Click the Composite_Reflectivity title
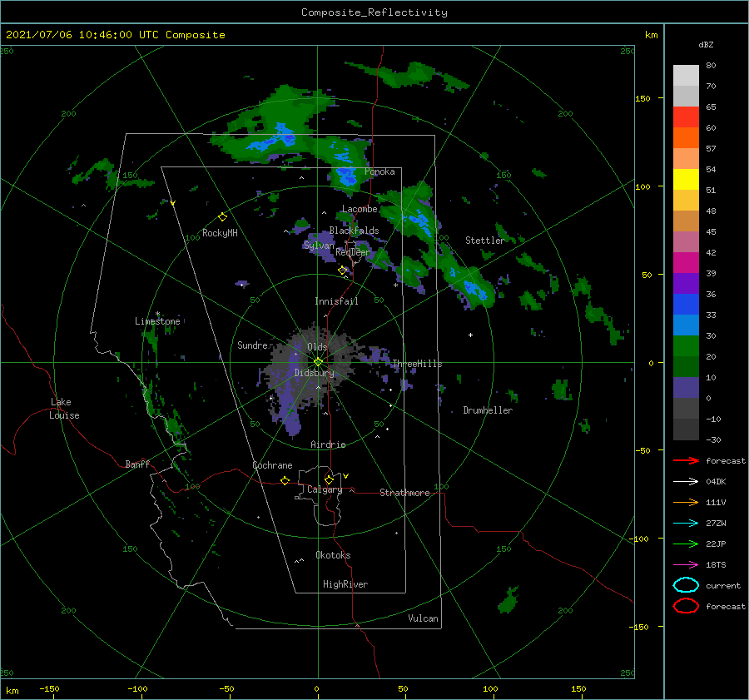 (374, 12)
